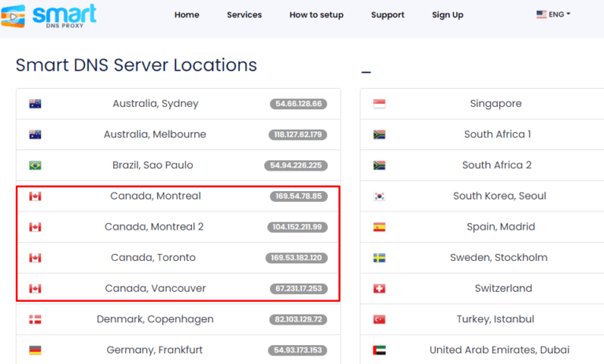Screen dimensions: 604x364
Task: Click the Denmark flag icon
Action: pos(35,320)
